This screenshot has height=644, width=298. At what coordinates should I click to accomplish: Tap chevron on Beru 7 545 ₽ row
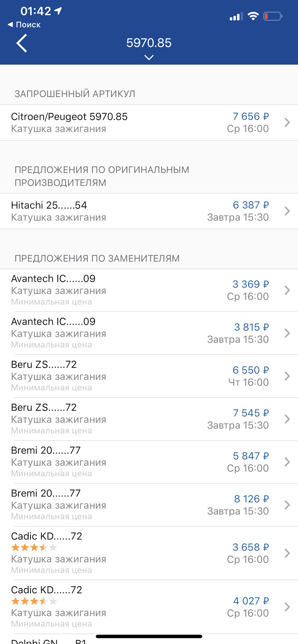[x=287, y=419]
